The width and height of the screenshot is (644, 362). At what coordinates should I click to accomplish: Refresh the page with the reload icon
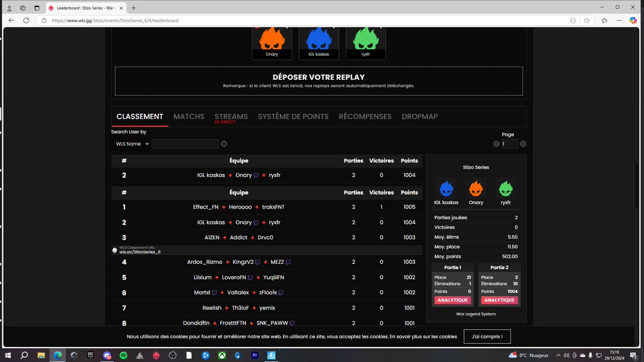pyautogui.click(x=26, y=20)
